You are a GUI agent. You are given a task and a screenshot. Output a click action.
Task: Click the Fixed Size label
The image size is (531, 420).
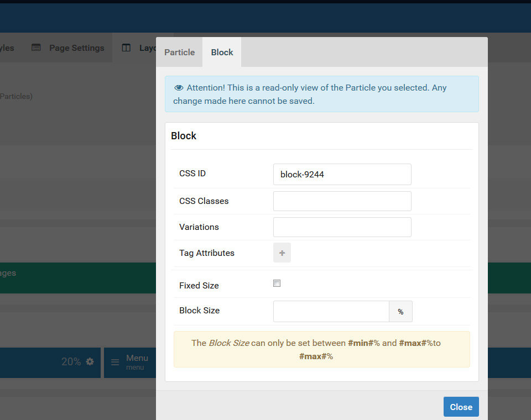tap(199, 285)
